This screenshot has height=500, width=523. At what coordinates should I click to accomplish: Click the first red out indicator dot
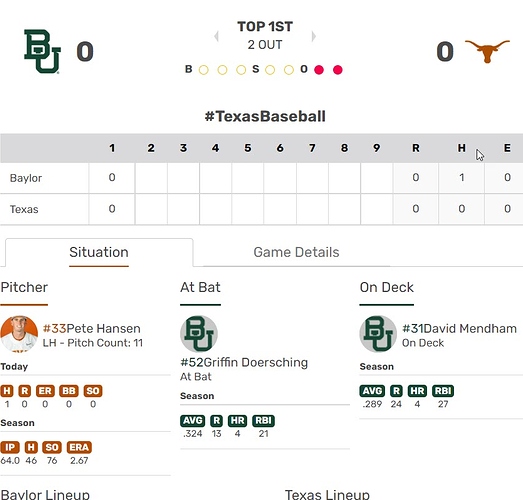tap(319, 70)
